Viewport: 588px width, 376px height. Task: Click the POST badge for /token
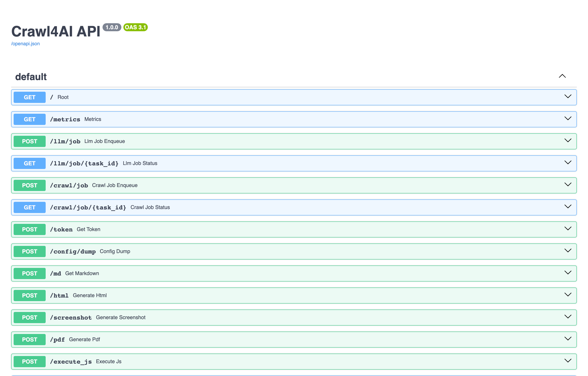[30, 229]
